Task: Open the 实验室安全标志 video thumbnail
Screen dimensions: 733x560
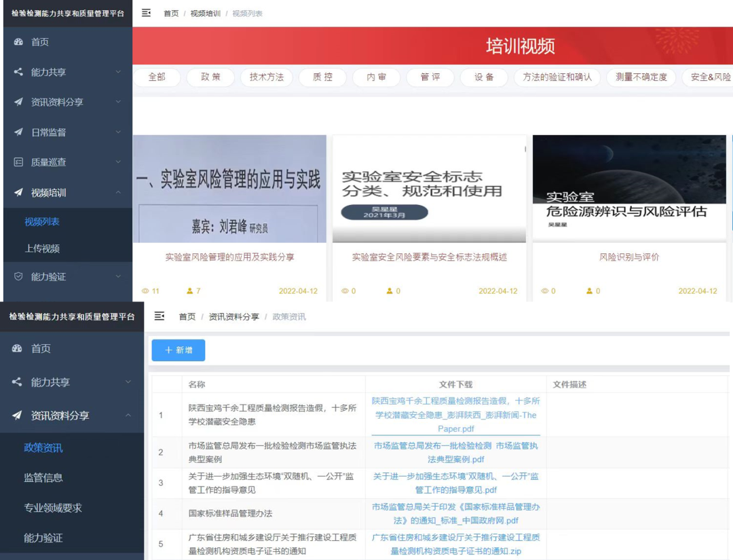Action: (429, 189)
